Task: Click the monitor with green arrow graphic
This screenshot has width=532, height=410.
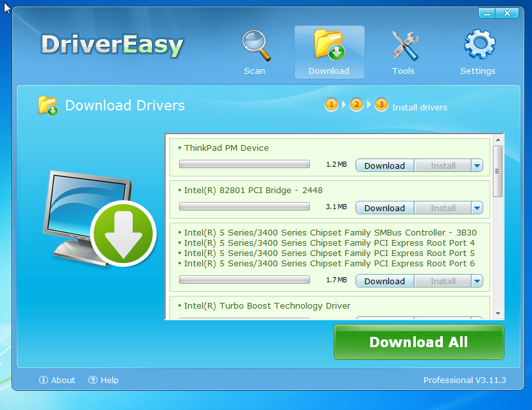Action: tap(99, 219)
